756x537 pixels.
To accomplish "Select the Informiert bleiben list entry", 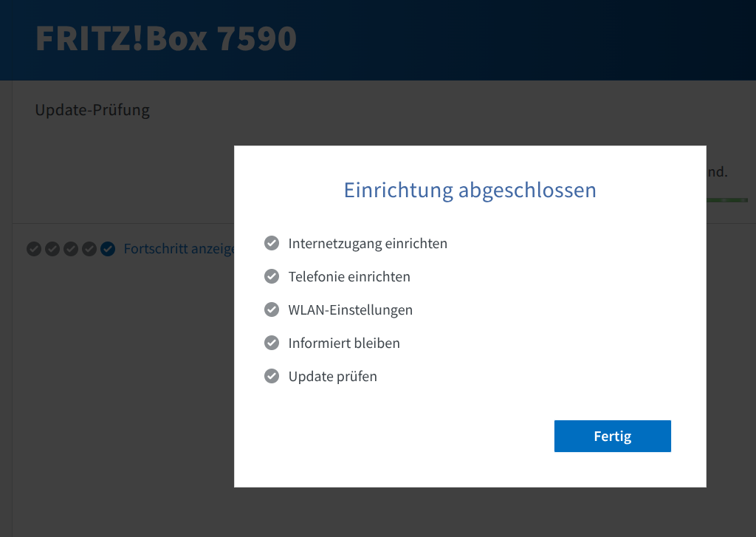I will 344,343.
